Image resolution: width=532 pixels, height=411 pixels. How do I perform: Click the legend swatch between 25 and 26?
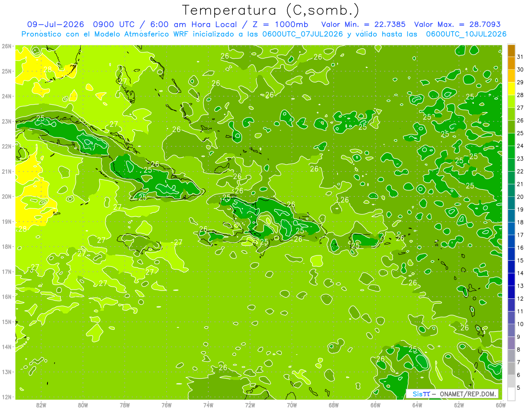click(511, 127)
